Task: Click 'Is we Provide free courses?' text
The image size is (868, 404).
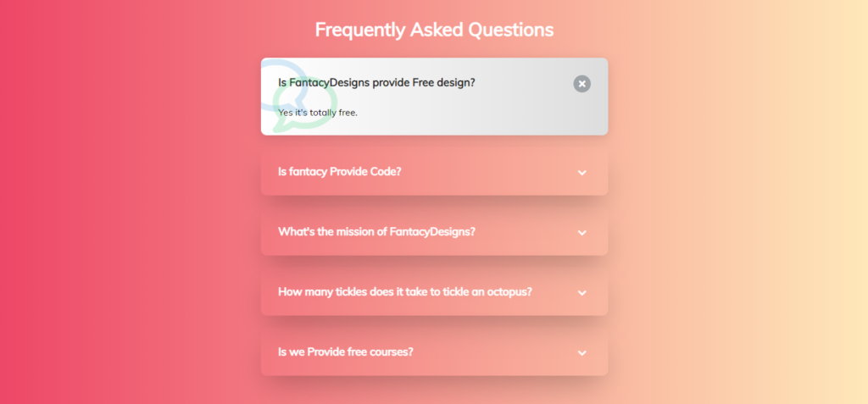Action: (x=346, y=352)
